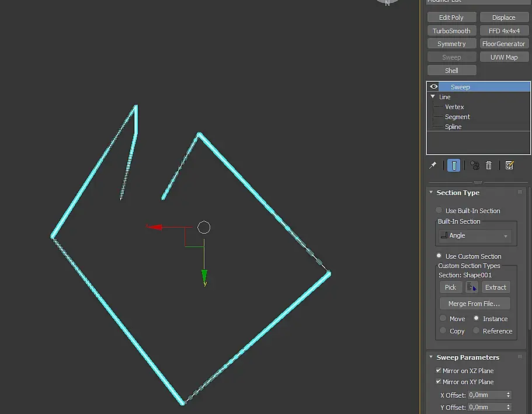Toggle Mirror on XY Plane checkbox

[439, 382]
